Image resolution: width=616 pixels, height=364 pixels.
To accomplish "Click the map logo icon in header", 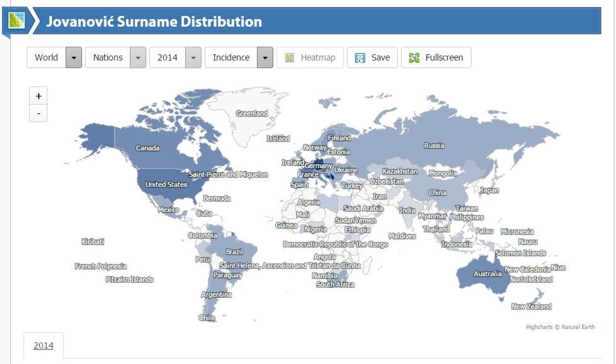I will point(17,20).
